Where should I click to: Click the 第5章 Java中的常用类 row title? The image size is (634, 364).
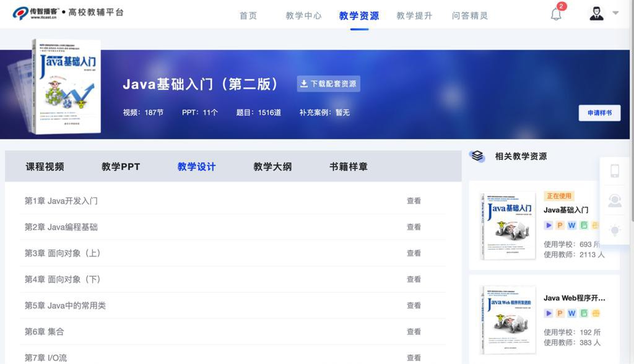click(x=65, y=305)
